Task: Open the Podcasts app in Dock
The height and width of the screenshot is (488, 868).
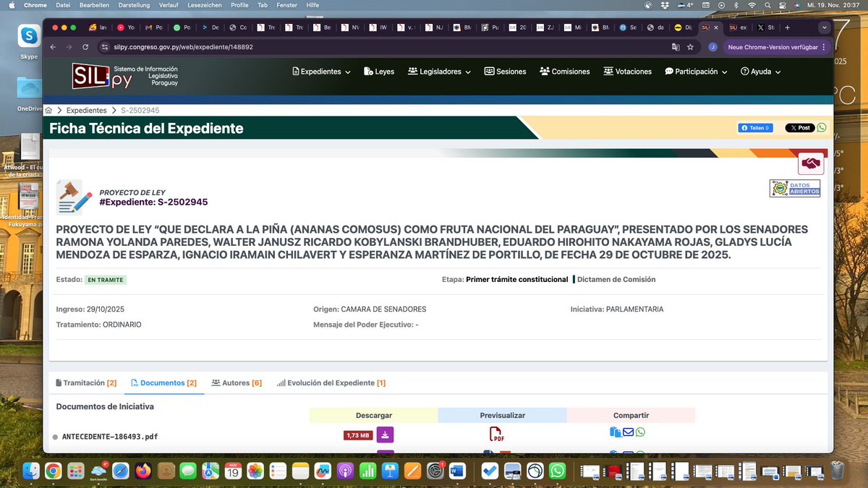Action: click(x=345, y=471)
